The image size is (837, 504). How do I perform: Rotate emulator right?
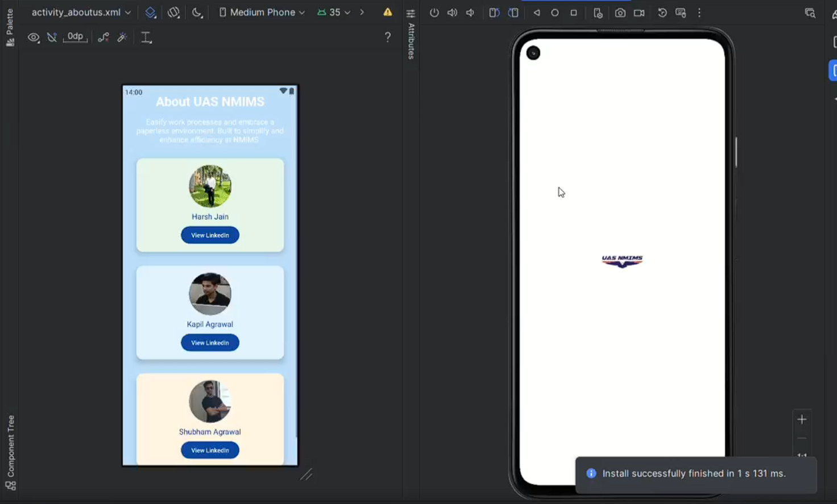pos(513,13)
